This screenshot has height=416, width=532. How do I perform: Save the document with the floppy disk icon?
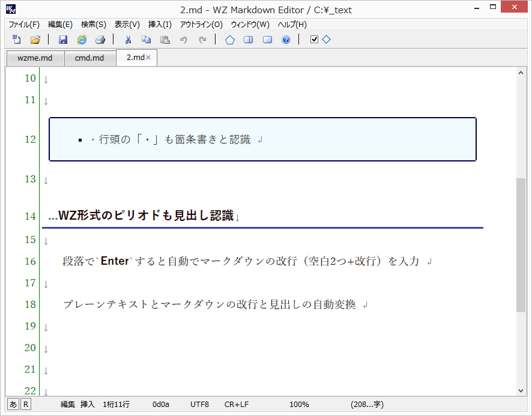point(63,40)
